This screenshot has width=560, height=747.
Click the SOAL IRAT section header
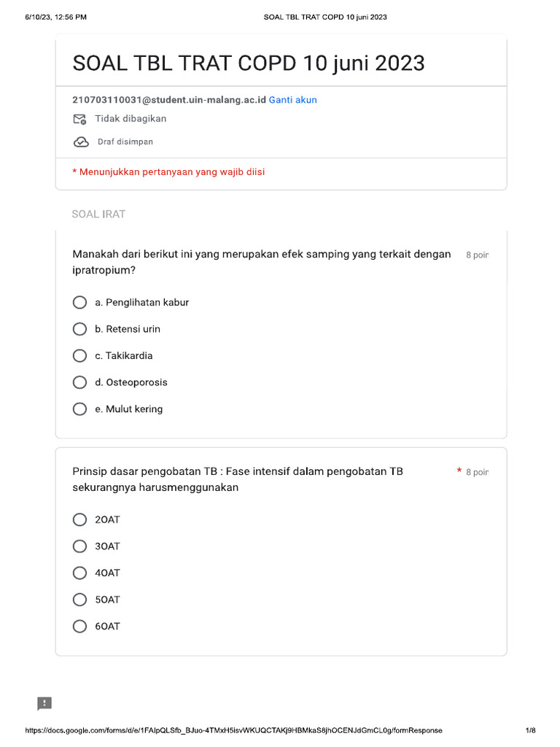(x=98, y=214)
